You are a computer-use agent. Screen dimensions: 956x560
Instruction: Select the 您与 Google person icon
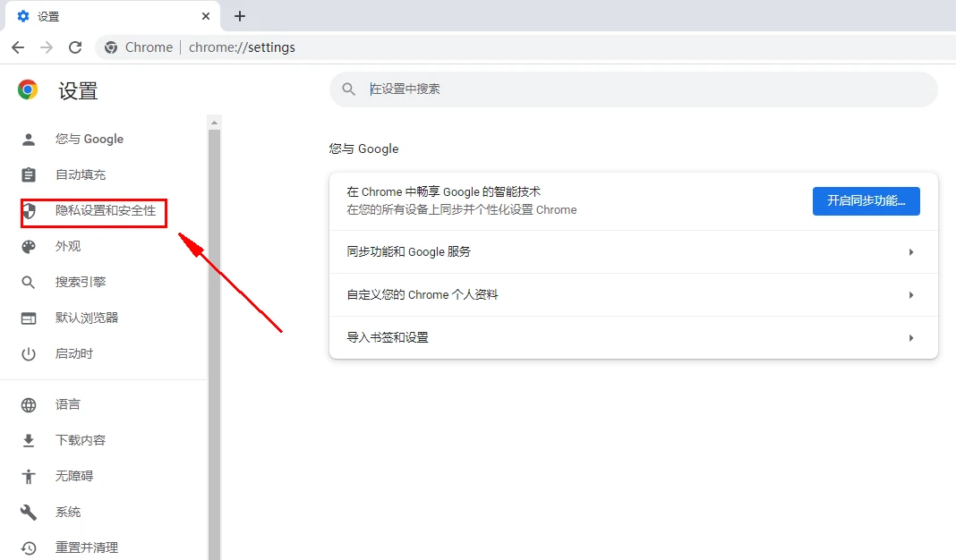pyautogui.click(x=28, y=139)
